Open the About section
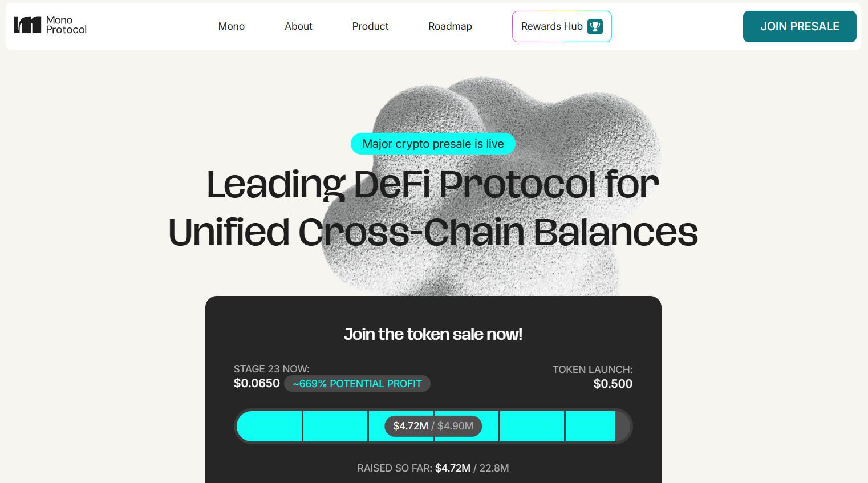This screenshot has width=868, height=483. 298,26
